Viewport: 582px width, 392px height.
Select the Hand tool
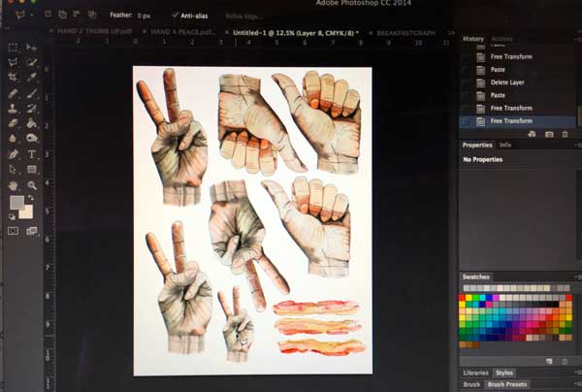13,185
